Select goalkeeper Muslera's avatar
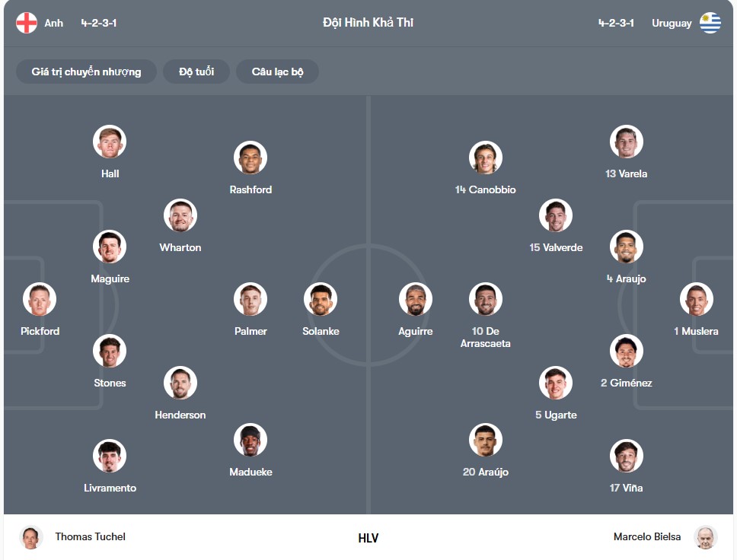The width and height of the screenshot is (737, 560). tap(696, 298)
